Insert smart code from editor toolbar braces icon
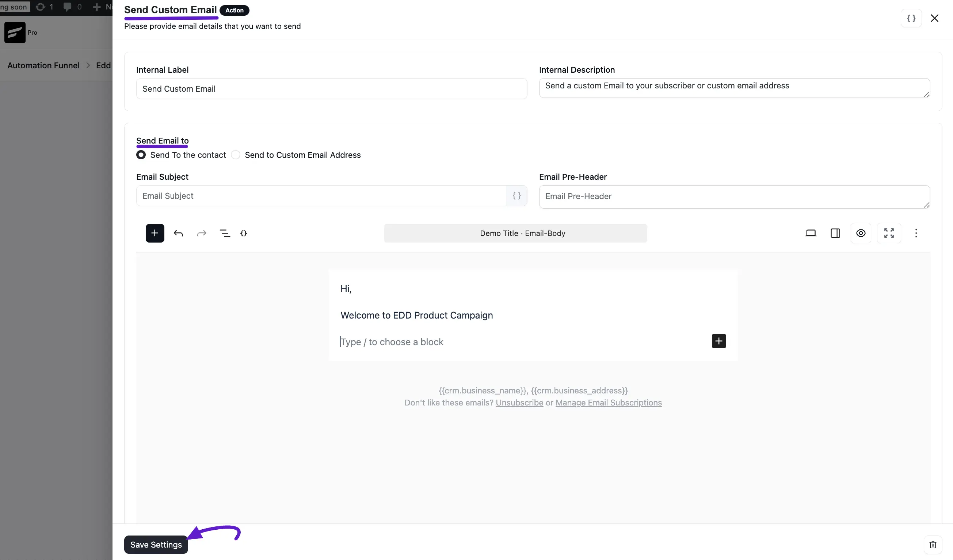This screenshot has width=953, height=560. pos(244,233)
